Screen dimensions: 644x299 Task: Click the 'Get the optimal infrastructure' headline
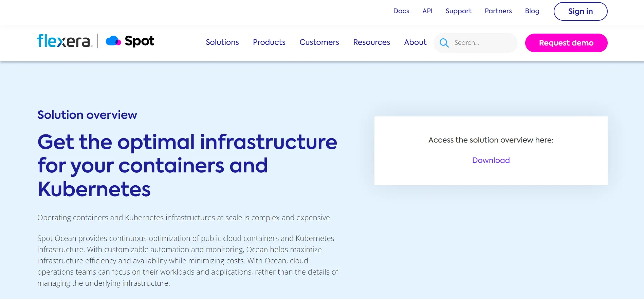(x=187, y=165)
